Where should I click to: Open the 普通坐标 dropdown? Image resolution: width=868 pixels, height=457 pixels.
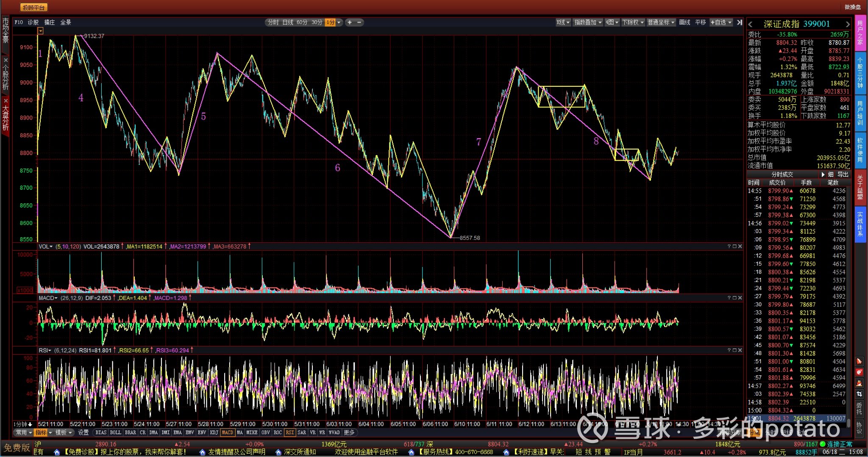click(661, 22)
